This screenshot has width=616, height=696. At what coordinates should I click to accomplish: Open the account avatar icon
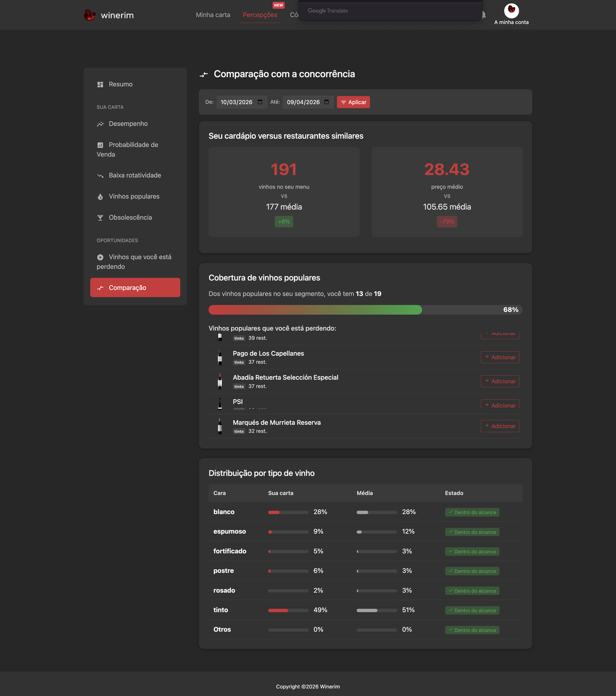pos(511,10)
